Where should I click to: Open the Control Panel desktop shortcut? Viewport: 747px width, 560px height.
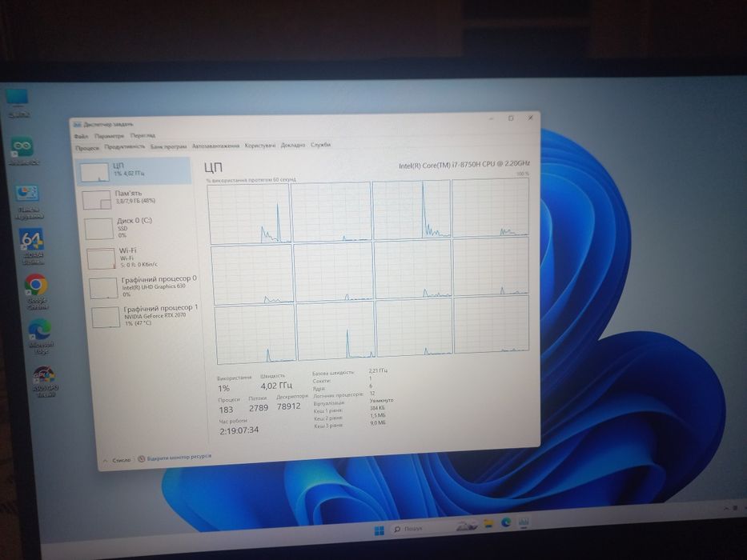click(x=28, y=202)
